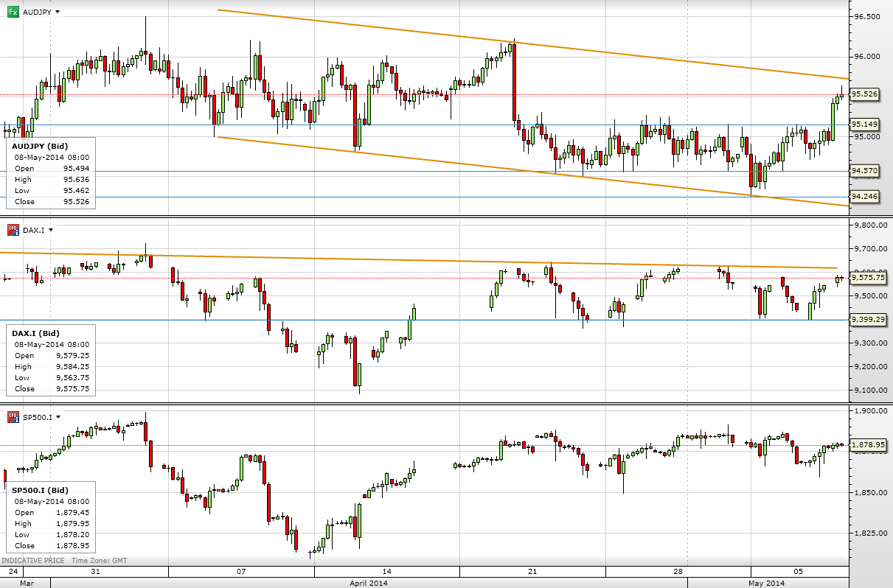This screenshot has width=893, height=588.
Task: Click the 9,575.75 DAX price tag
Action: 867,278
